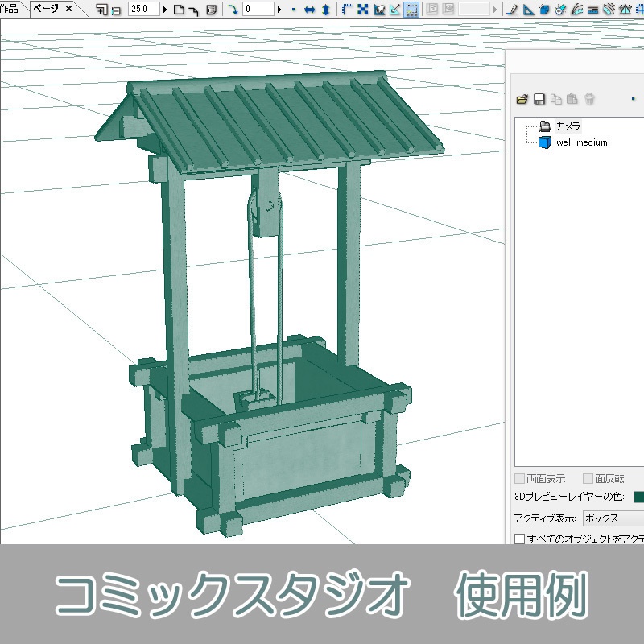Delete object using the trash can icon

589,98
